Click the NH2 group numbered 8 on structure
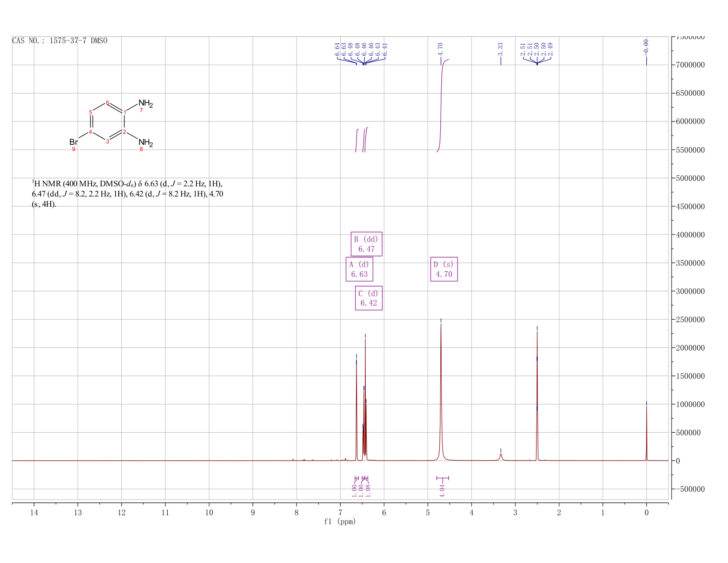Screen dimensions: 728x563 click(x=145, y=143)
